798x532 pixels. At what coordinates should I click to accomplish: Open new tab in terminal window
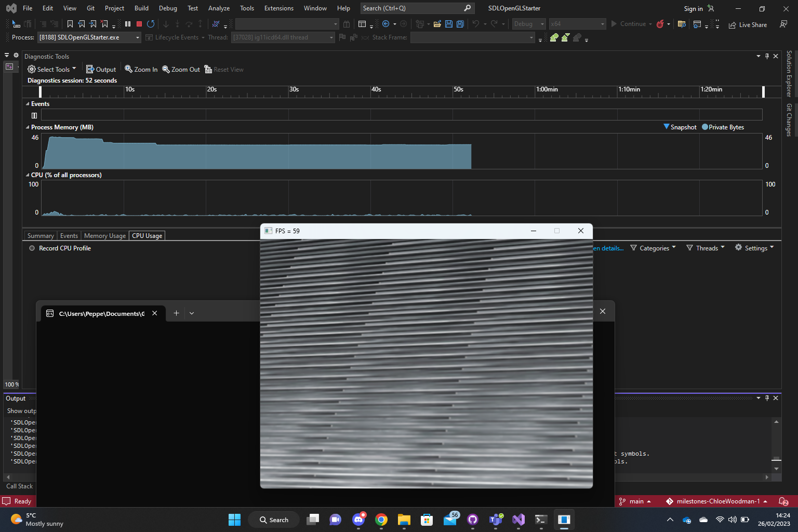click(x=176, y=313)
